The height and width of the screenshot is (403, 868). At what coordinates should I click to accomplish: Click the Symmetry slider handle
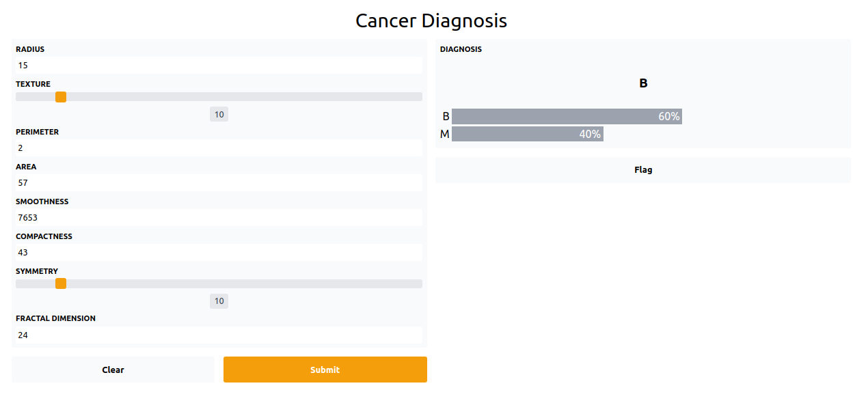[61, 283]
